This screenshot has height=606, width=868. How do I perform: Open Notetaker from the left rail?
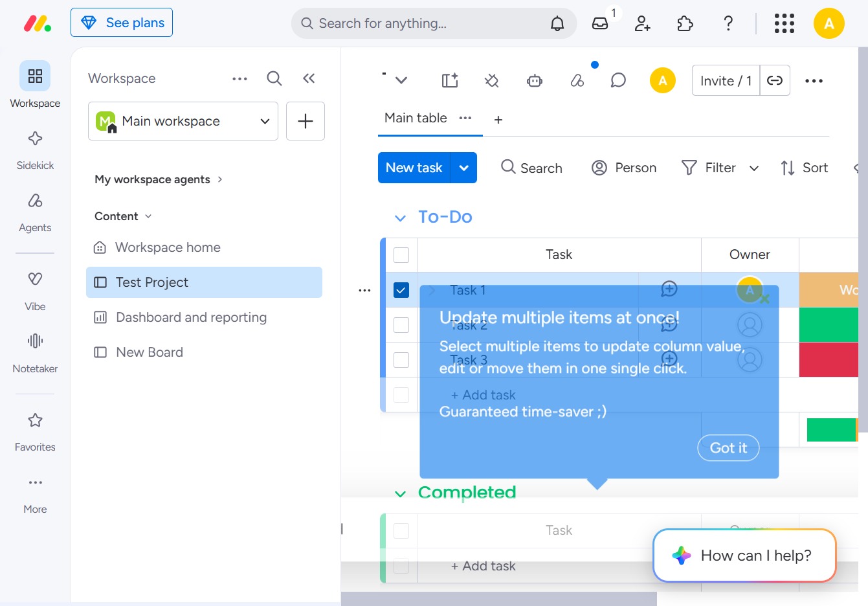[x=35, y=353]
